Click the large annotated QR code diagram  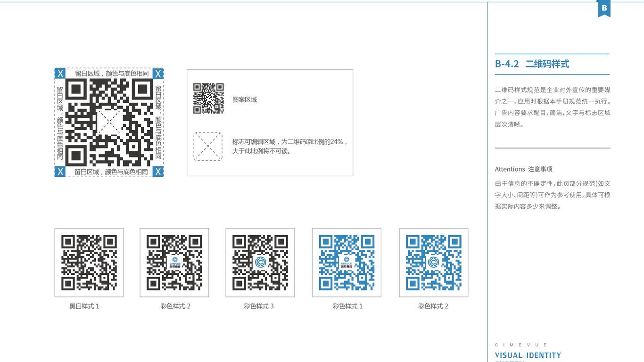tap(109, 123)
